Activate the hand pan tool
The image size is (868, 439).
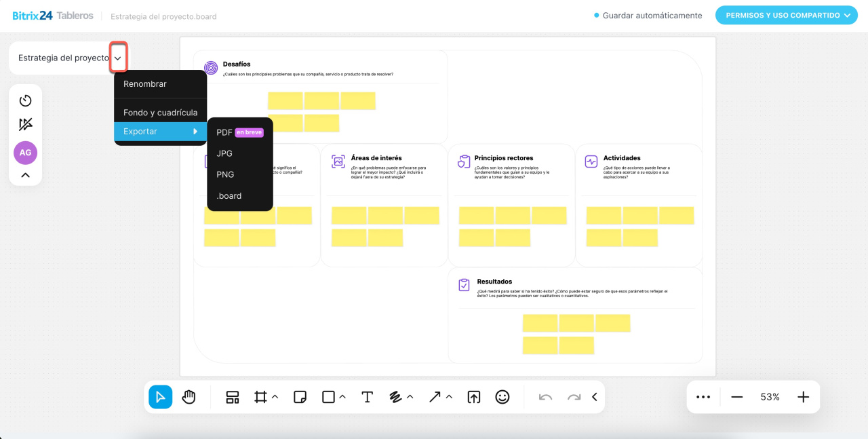point(189,397)
